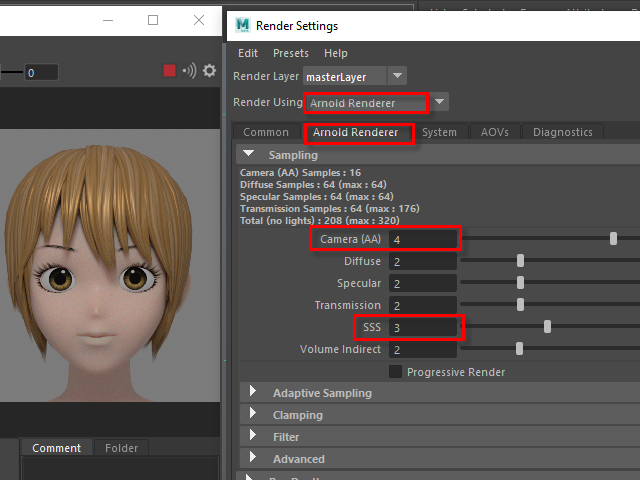
Task: Select the Folder tab
Action: [121, 448]
